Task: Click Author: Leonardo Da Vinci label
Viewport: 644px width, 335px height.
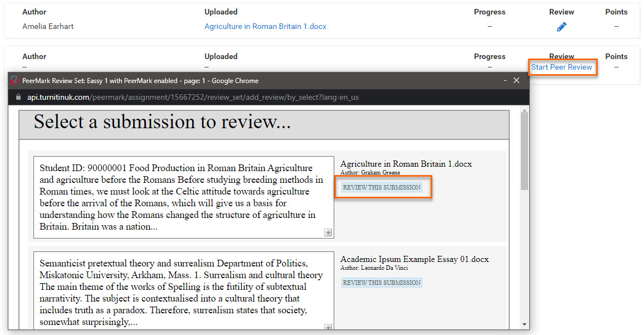Action: coord(374,268)
